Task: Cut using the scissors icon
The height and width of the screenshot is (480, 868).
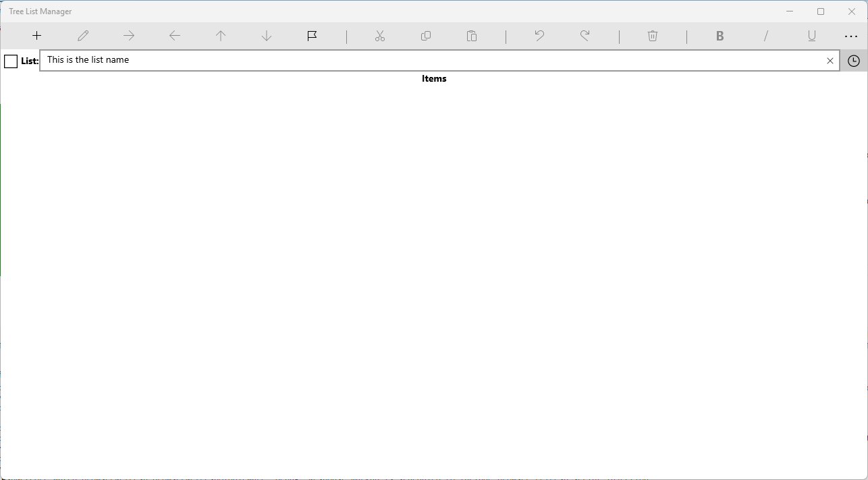Action: click(x=380, y=36)
